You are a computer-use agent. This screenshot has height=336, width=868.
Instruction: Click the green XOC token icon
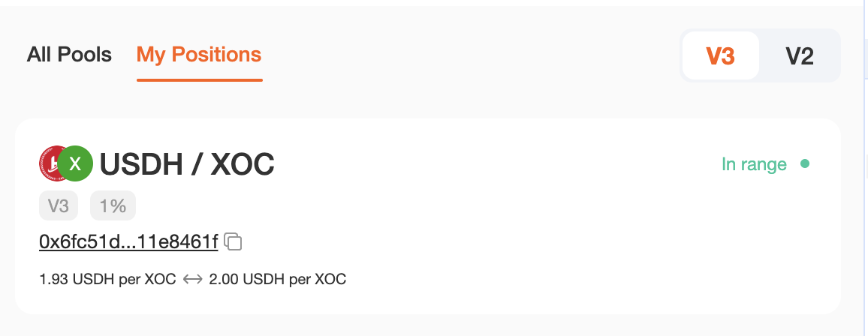pyautogui.click(x=75, y=163)
